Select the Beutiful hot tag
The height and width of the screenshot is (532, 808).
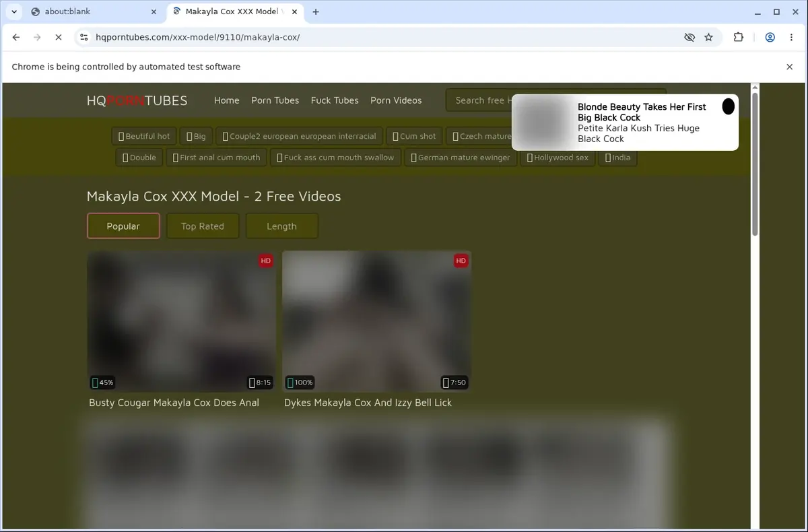(144, 136)
